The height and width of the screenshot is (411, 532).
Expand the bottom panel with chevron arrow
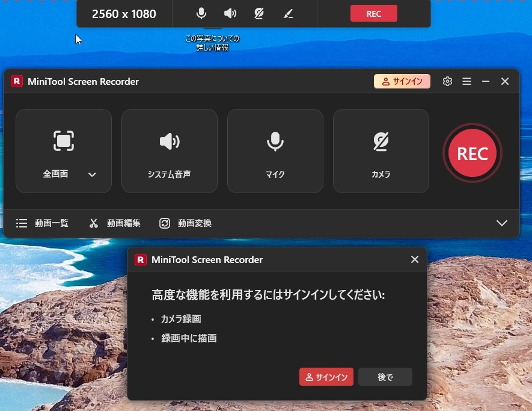(x=502, y=223)
